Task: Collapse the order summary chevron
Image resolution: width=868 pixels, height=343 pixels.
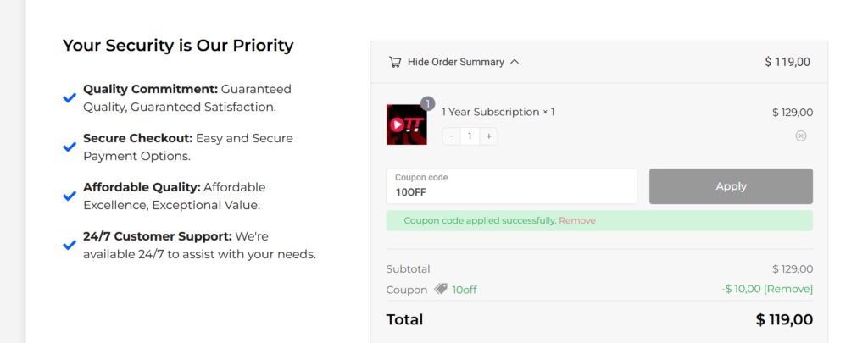Action: (515, 62)
